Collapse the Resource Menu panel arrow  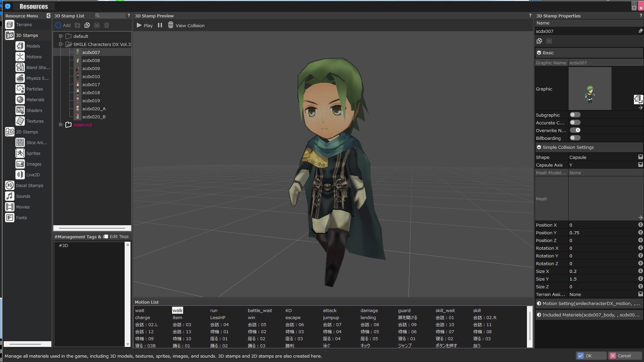(48, 16)
